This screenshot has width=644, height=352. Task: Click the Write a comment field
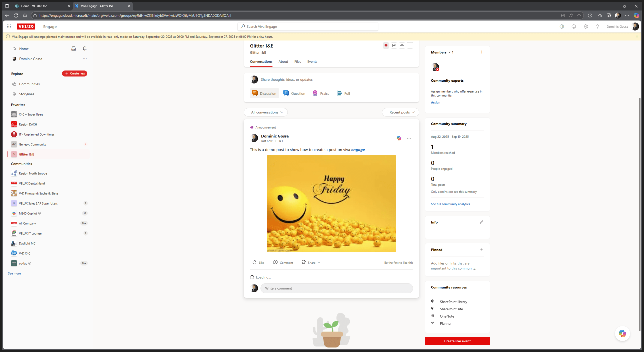pos(336,288)
